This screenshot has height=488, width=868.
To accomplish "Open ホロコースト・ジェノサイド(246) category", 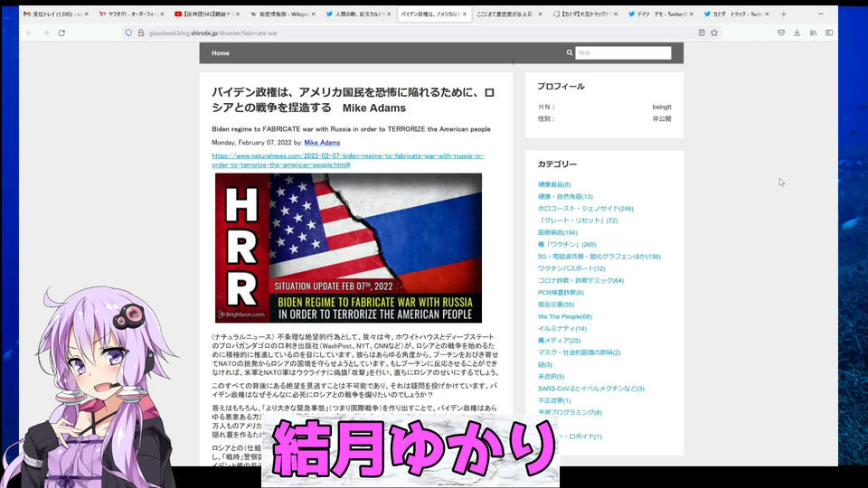I will coord(586,209).
